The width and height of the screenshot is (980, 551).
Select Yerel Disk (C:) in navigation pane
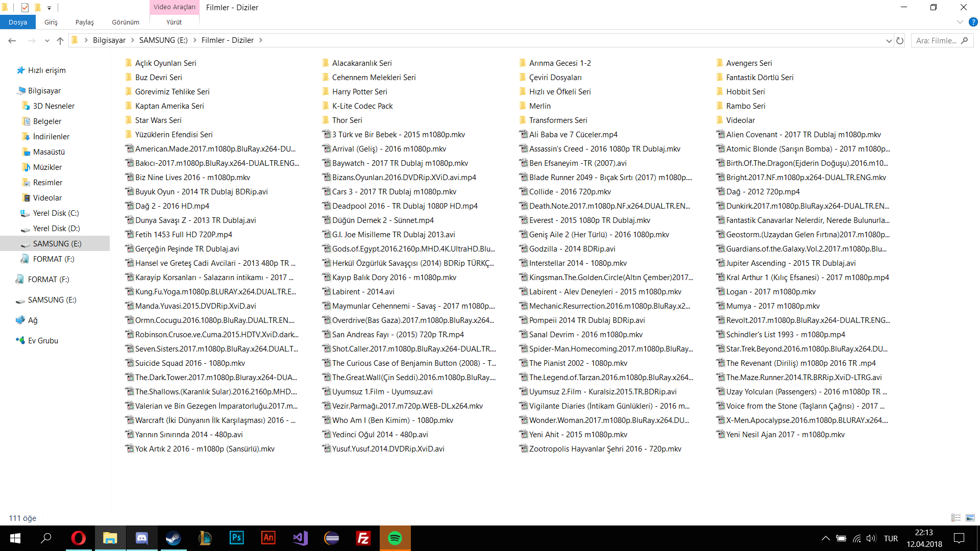pos(56,213)
